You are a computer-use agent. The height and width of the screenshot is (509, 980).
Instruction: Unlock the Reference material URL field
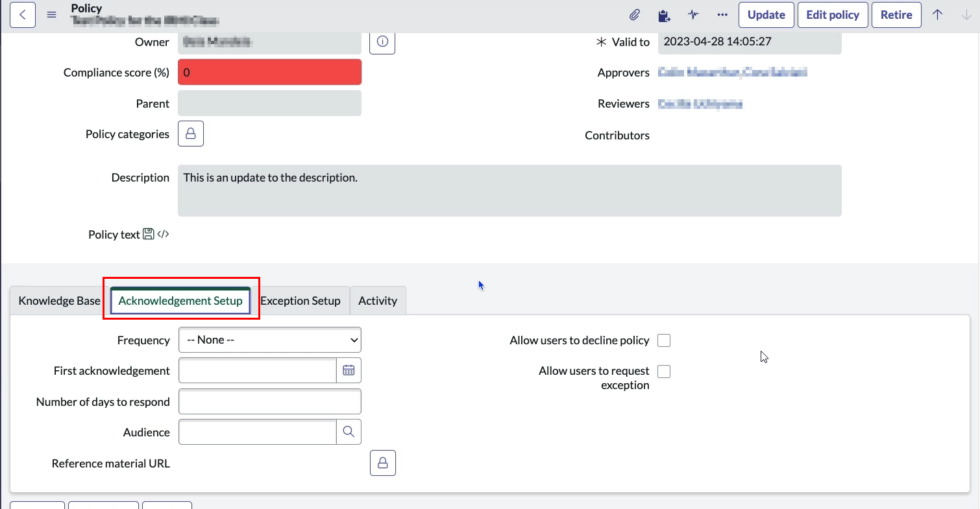tap(383, 463)
